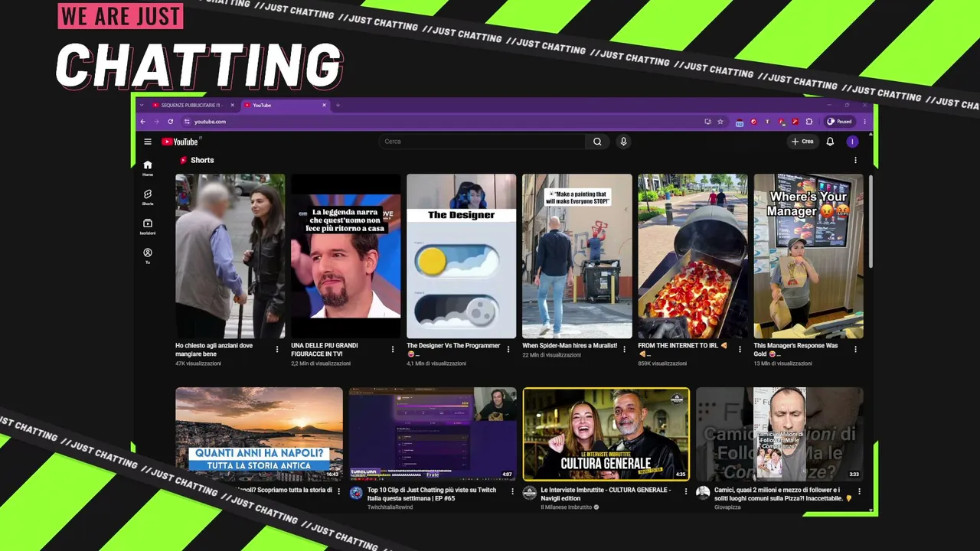Open the CULTURA GENERALE video thumbnail
Image resolution: width=980 pixels, height=551 pixels.
606,434
